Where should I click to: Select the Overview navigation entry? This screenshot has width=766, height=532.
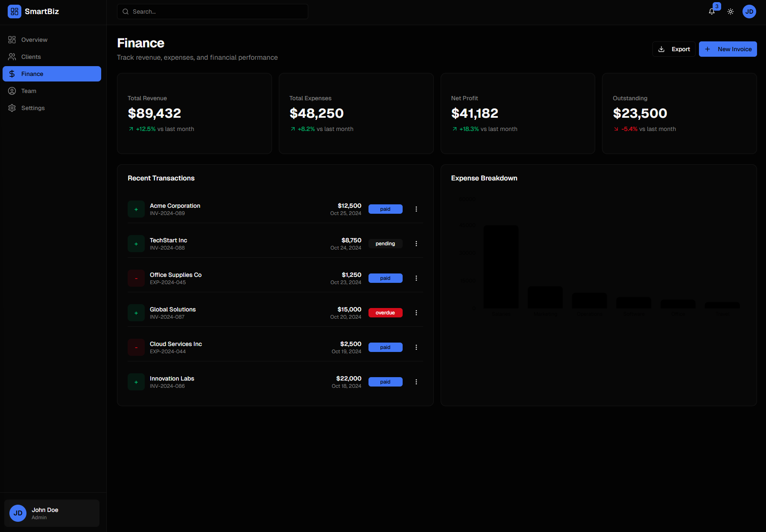34,39
